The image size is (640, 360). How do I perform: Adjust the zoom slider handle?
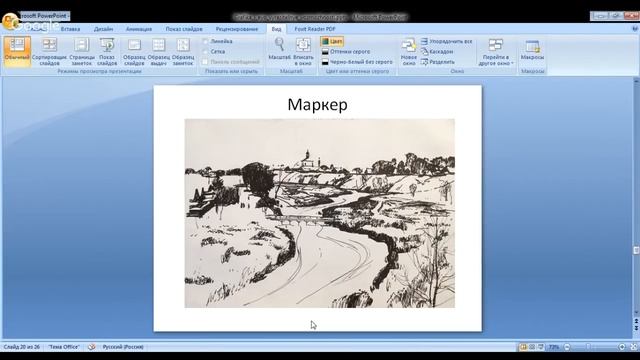[588, 347]
